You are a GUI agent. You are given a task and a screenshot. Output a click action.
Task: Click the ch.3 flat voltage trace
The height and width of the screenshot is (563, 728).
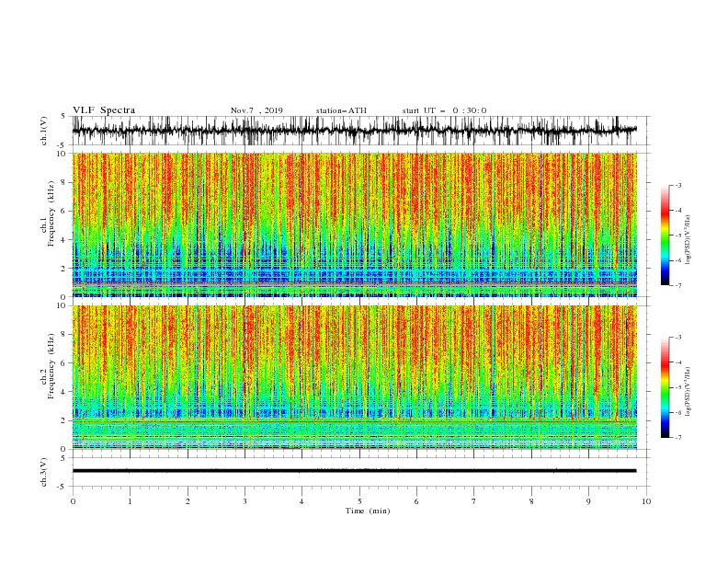point(354,471)
